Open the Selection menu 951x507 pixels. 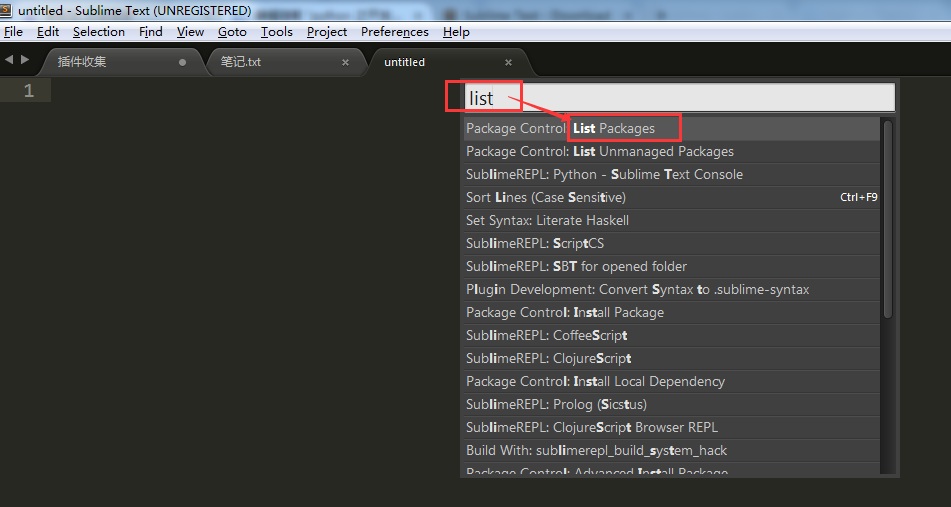point(99,32)
